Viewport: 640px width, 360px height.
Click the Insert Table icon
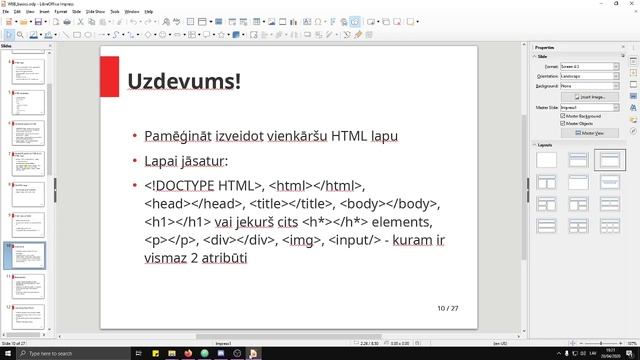pos(256,22)
